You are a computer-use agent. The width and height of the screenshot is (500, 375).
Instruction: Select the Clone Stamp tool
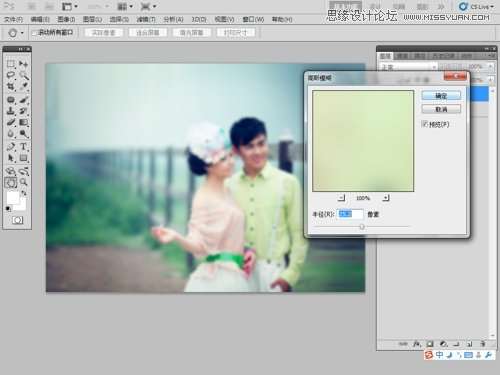click(11, 111)
